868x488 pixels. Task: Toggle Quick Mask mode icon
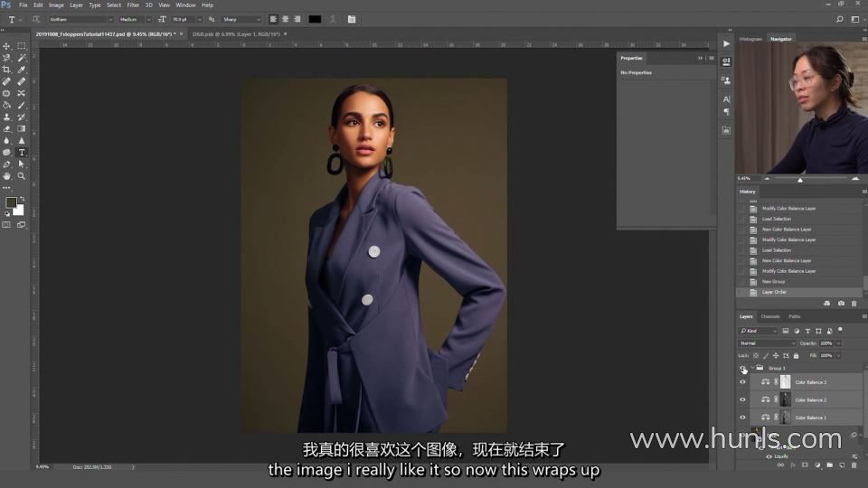(x=6, y=225)
